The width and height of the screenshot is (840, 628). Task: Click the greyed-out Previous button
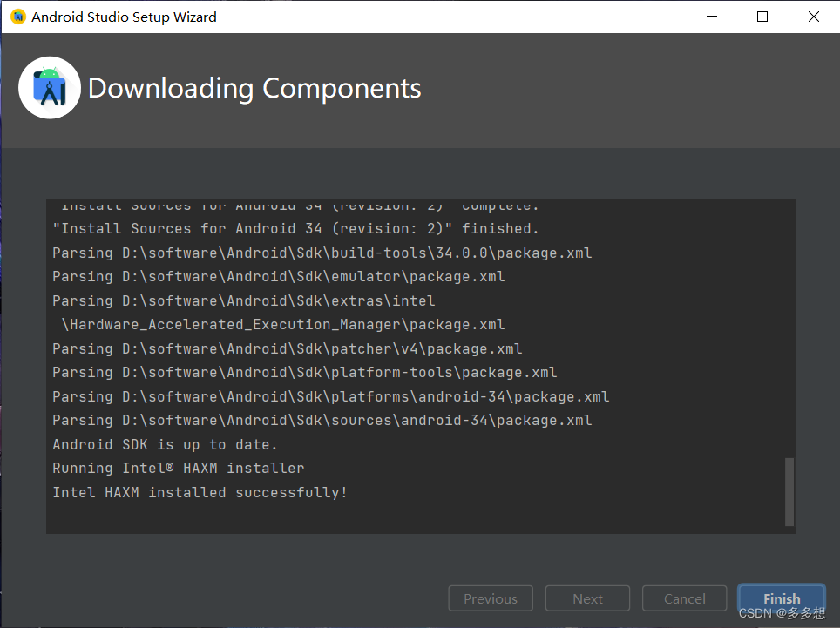491,598
